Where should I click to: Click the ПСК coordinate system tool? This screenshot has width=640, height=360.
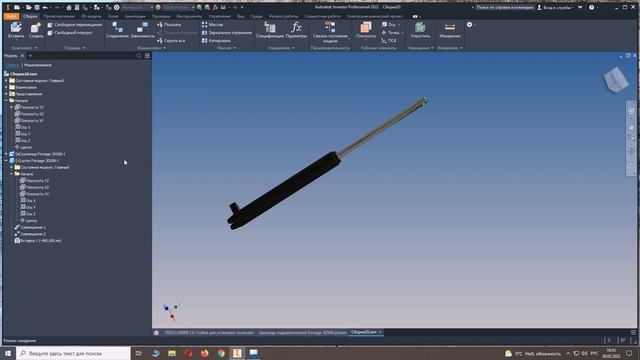click(x=389, y=41)
